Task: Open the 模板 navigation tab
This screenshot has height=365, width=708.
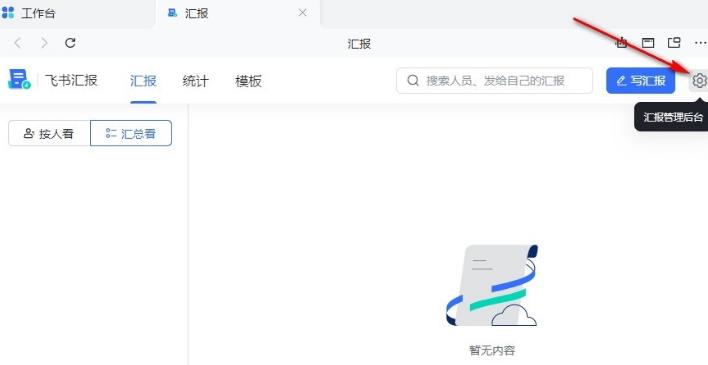Action: tap(248, 81)
